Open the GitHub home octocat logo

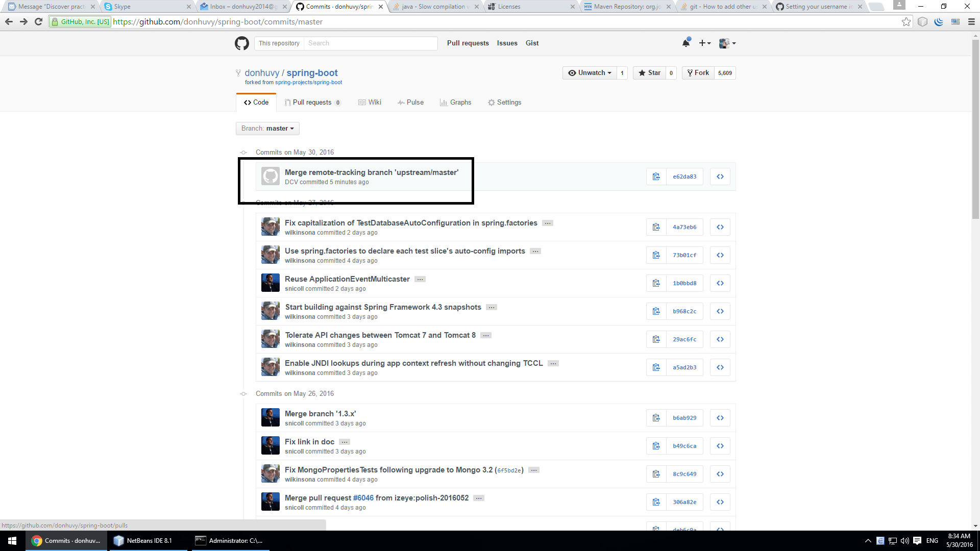pyautogui.click(x=242, y=43)
